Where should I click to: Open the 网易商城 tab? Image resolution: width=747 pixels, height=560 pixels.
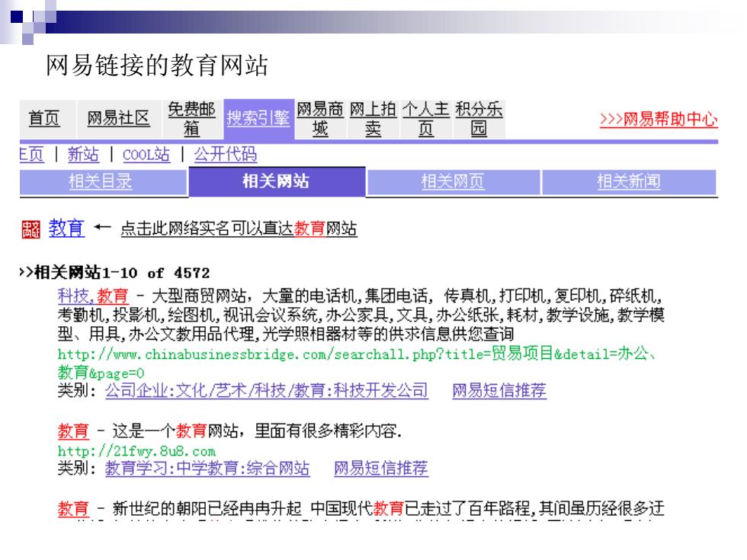pos(320,119)
